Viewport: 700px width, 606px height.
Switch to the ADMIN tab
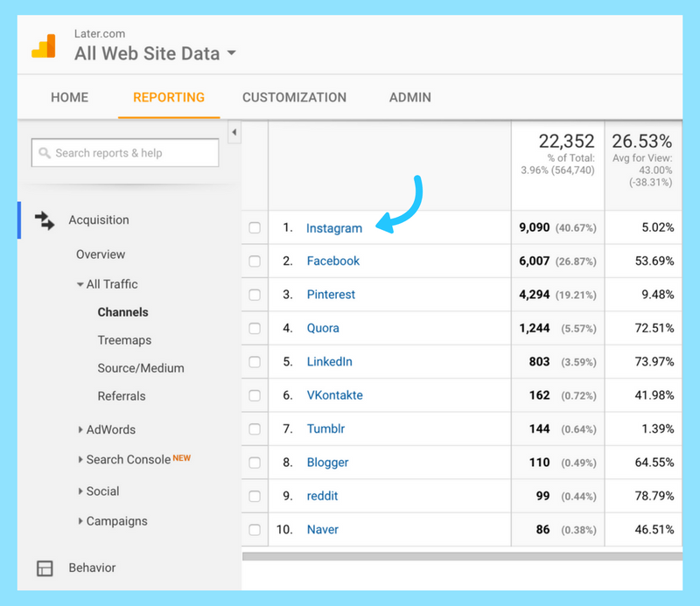pos(409,97)
